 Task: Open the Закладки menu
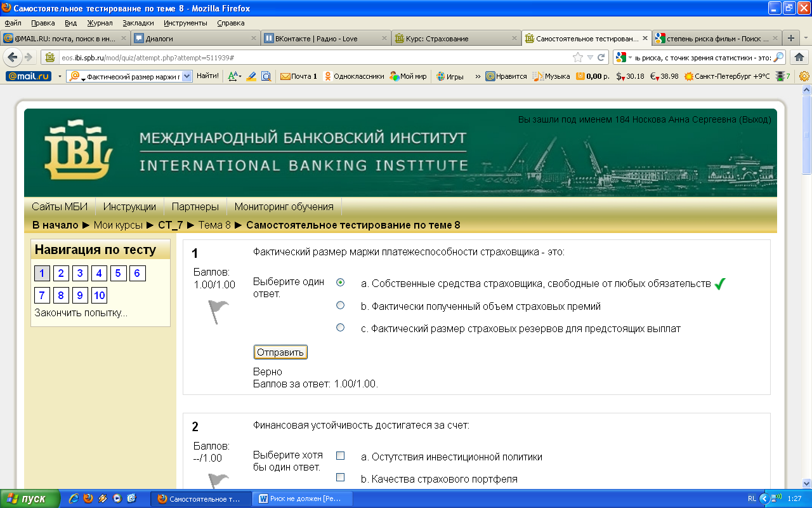coord(138,23)
